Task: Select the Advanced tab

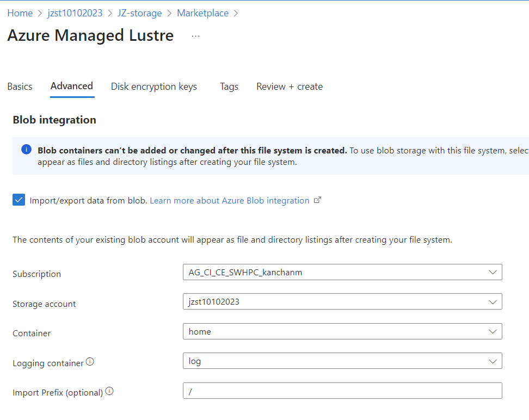Action: coord(72,87)
